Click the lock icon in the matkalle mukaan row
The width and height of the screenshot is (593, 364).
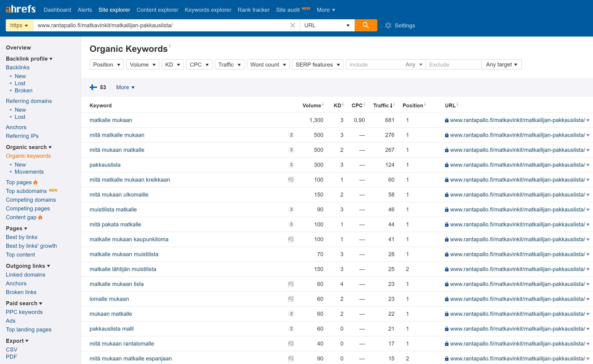[446, 120]
